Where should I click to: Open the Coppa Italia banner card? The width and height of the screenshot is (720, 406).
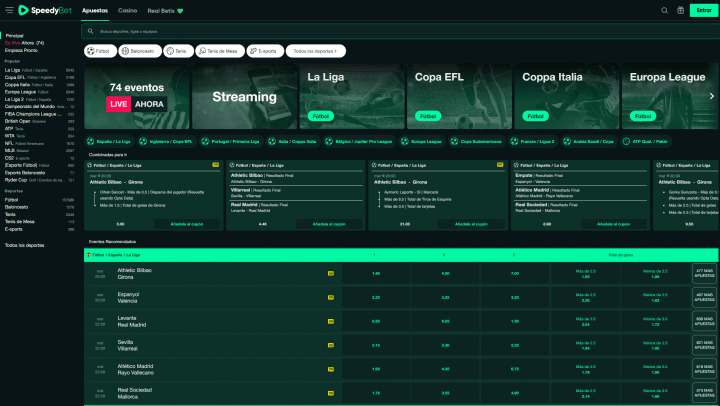tap(567, 96)
